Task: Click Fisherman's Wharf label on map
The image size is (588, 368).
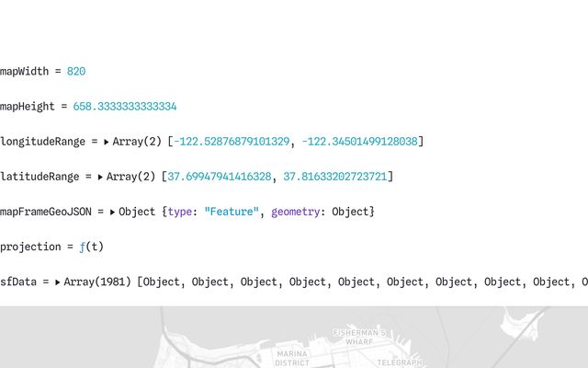Action: (359, 337)
